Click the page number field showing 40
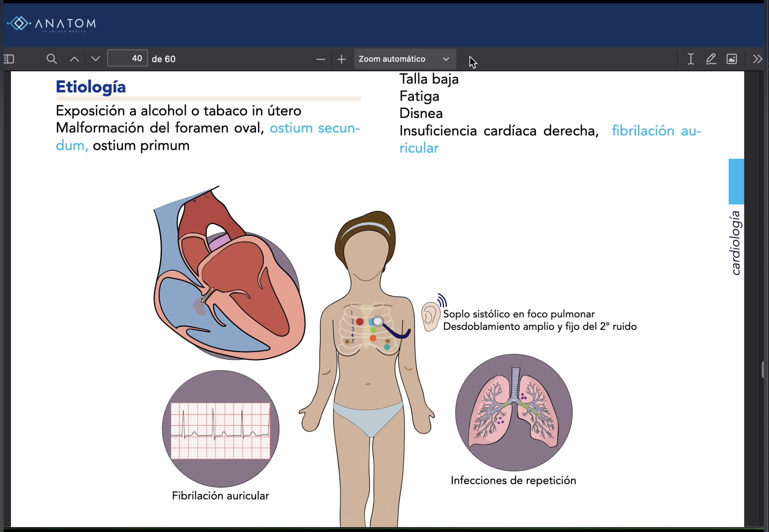769x532 pixels. 128,59
